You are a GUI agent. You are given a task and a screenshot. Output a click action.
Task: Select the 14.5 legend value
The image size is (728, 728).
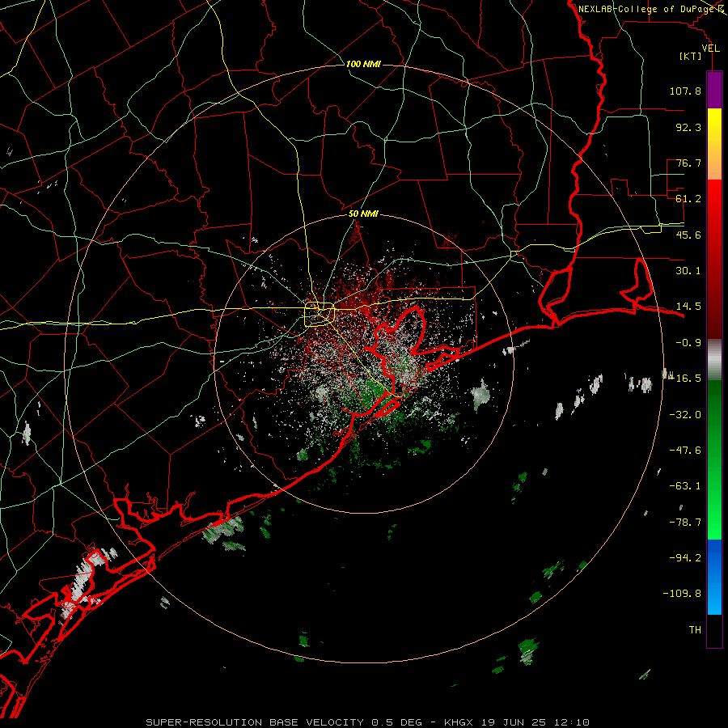688,307
